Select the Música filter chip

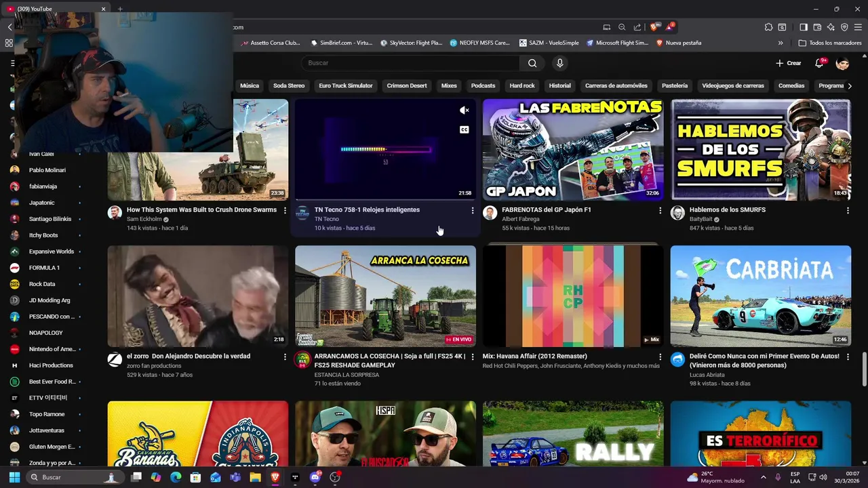pos(250,86)
